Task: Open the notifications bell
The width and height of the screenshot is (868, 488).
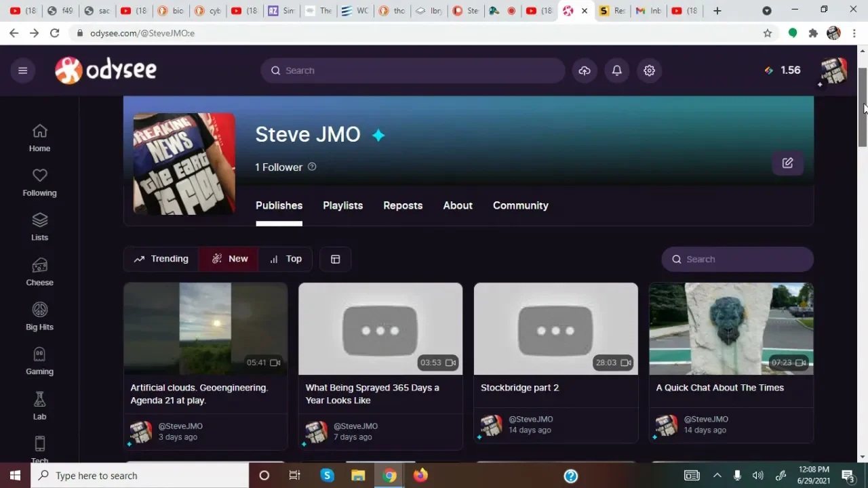Action: (x=617, y=70)
